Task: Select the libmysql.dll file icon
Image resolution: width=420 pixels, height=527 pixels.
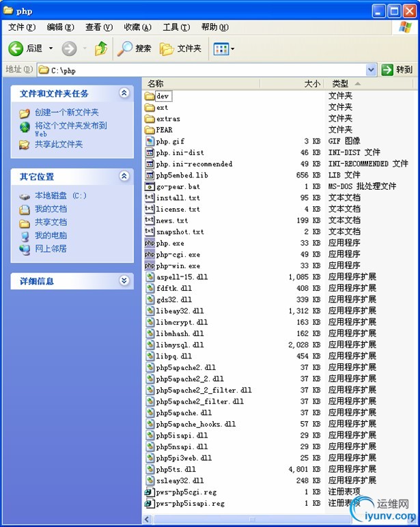Action: (150, 345)
